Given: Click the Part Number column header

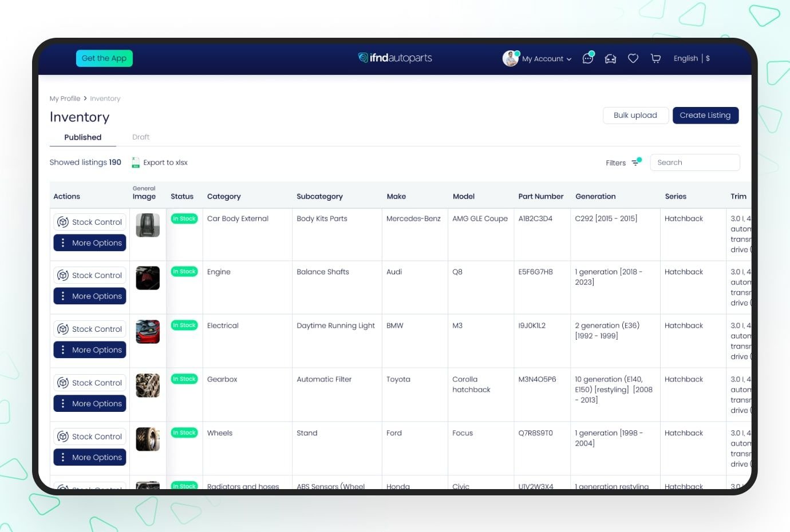Looking at the screenshot, I should click(541, 196).
